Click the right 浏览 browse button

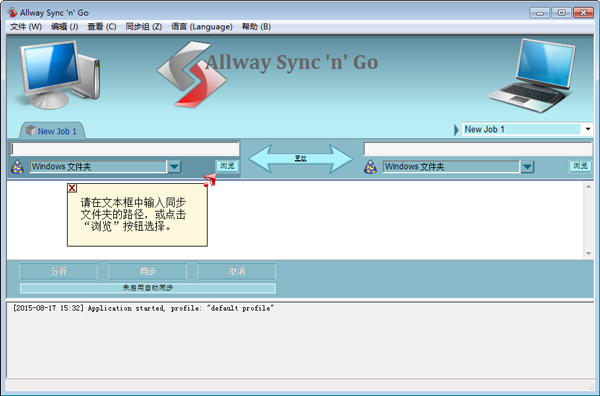580,166
